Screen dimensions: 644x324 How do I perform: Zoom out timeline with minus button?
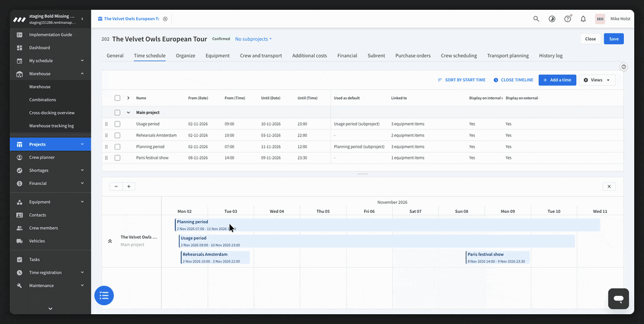click(x=116, y=186)
